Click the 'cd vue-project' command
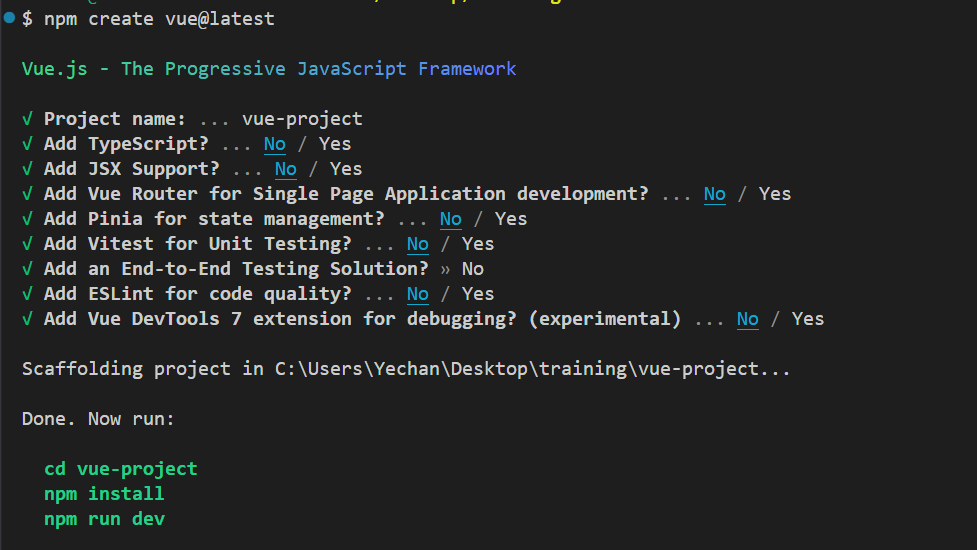 [x=121, y=468]
